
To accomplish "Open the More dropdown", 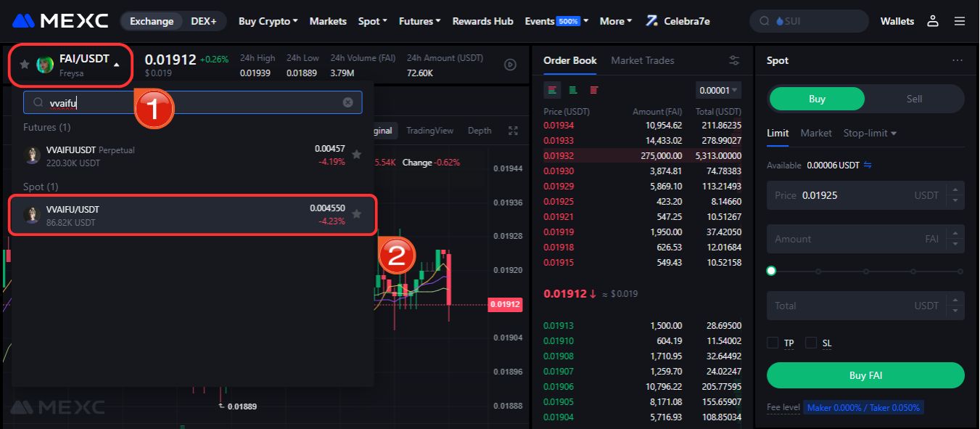I will (616, 21).
